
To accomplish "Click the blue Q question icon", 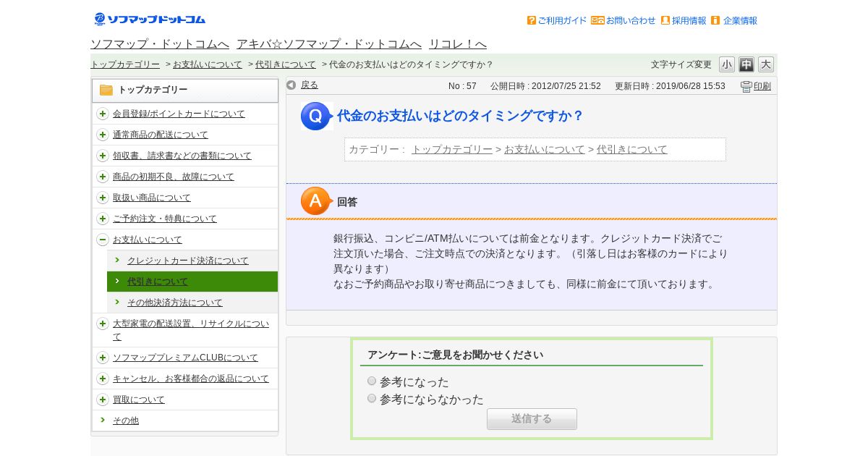I will 316,116.
